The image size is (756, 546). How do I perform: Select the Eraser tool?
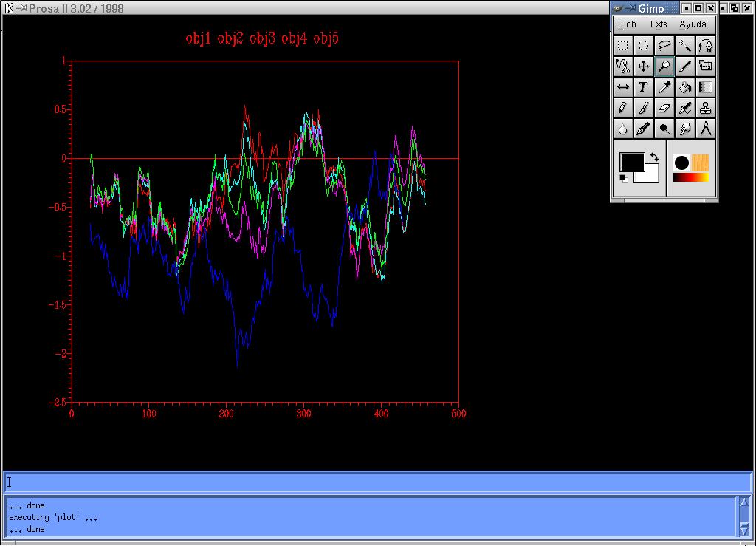tap(664, 108)
